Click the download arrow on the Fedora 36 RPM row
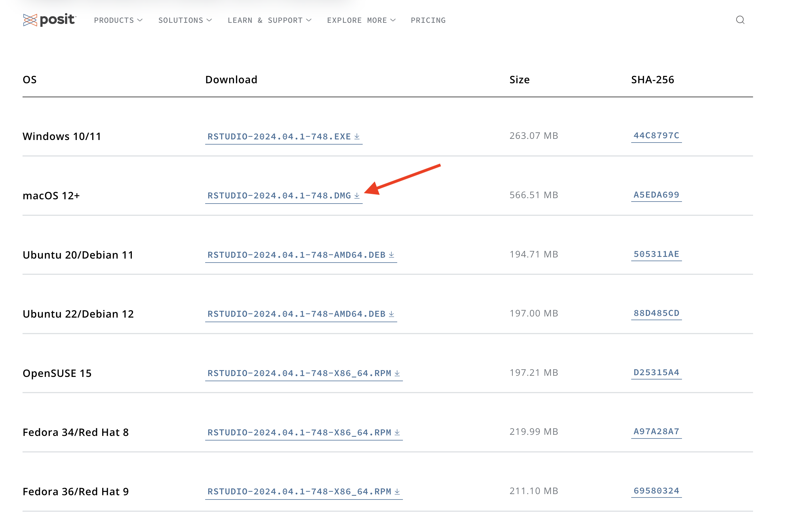Viewport: 787px width, 532px height. (x=397, y=492)
